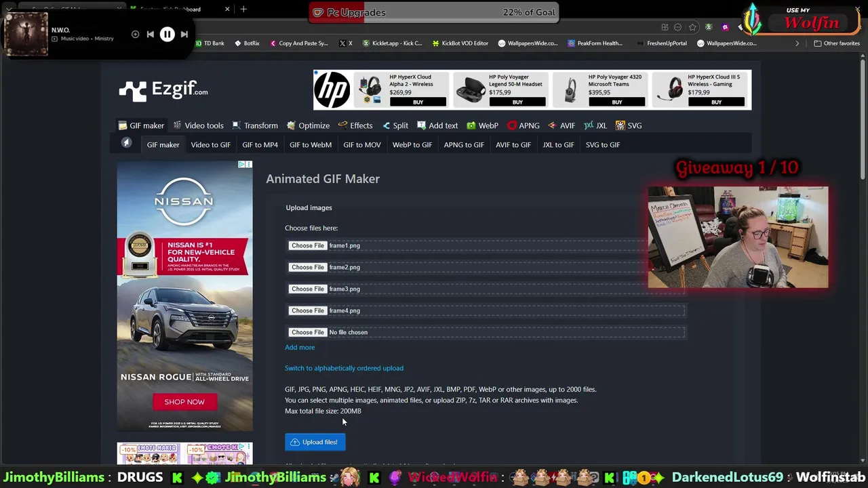Image resolution: width=868 pixels, height=488 pixels.
Task: Open Copy And Paste Sy... bookmark
Action: pos(298,43)
